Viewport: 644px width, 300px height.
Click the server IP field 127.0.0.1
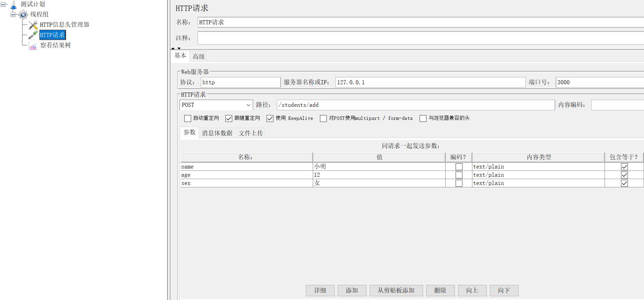[430, 83]
